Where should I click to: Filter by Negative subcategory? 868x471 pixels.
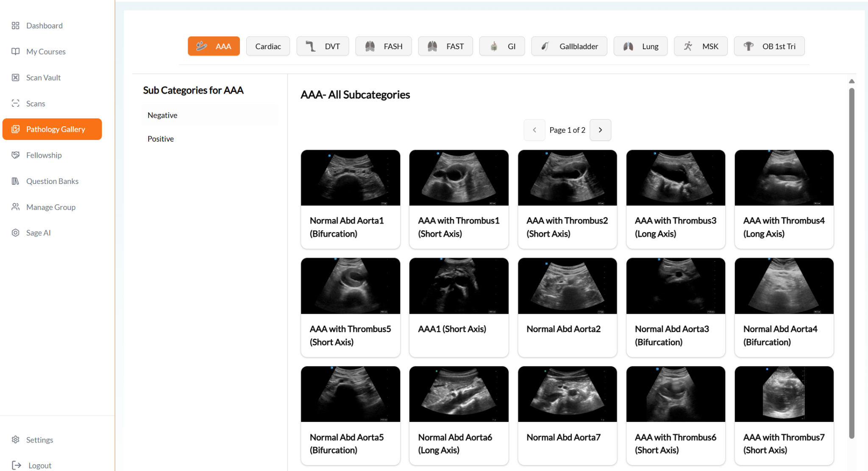tap(210, 115)
